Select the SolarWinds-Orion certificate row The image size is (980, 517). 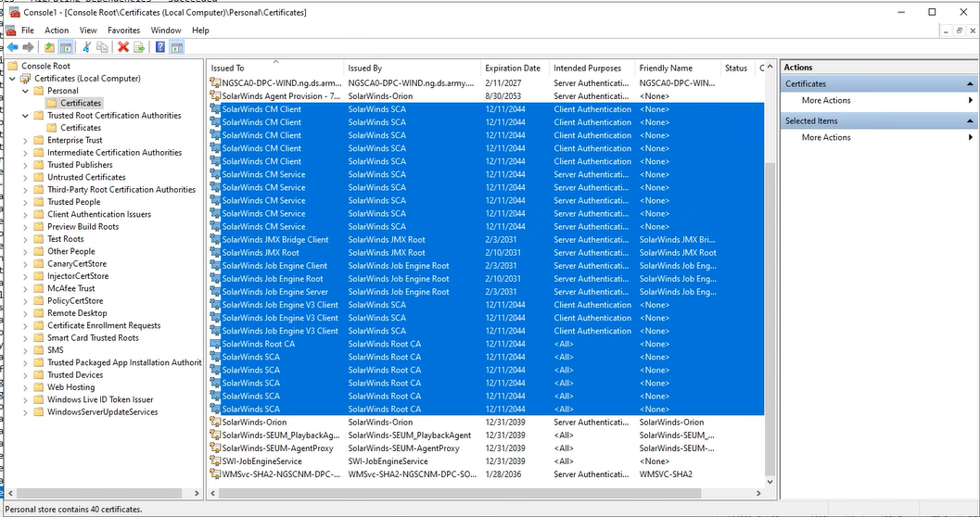click(x=487, y=422)
